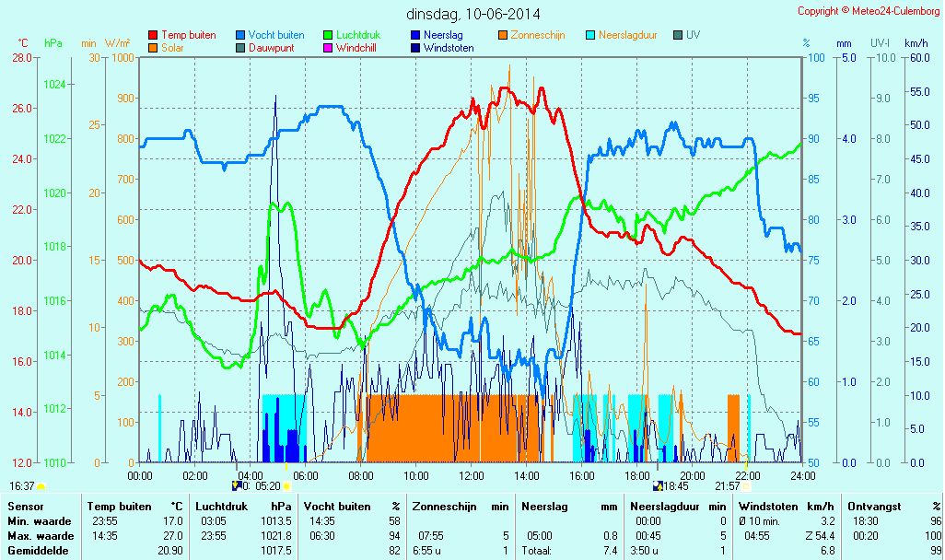Click the orange Zonneschijn legend square
Image resolution: width=945 pixels, height=560 pixels.
tap(503, 35)
